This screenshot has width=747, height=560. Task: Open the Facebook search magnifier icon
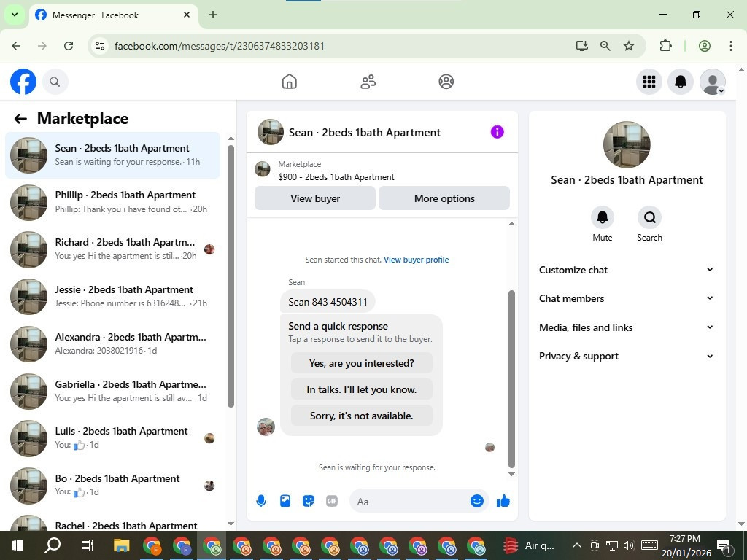tap(55, 82)
